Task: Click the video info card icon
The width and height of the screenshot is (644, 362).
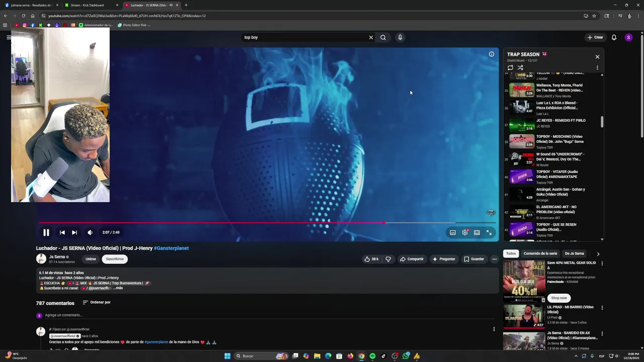Action: click(x=492, y=54)
